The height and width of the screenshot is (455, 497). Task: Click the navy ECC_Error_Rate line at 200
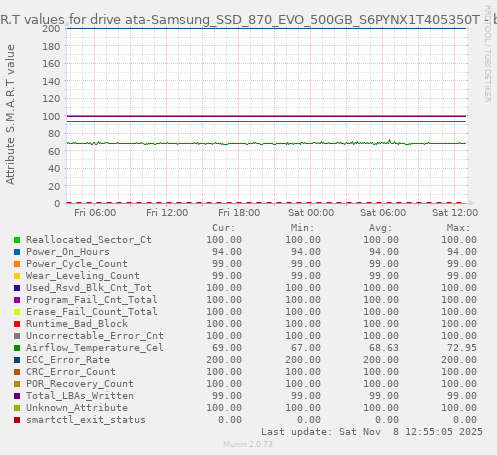[266, 28]
